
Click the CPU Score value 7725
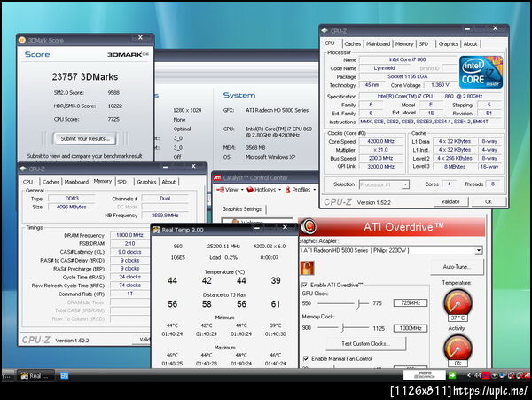tap(113, 119)
